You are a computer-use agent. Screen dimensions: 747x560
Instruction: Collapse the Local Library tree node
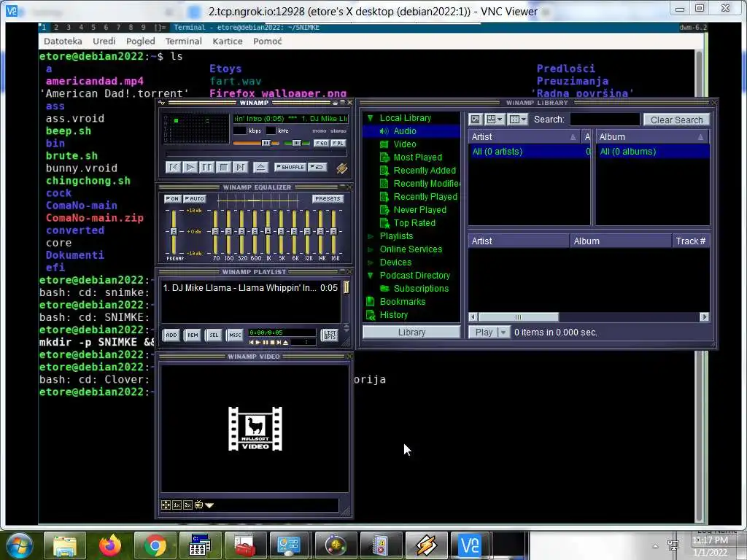pyautogui.click(x=370, y=118)
